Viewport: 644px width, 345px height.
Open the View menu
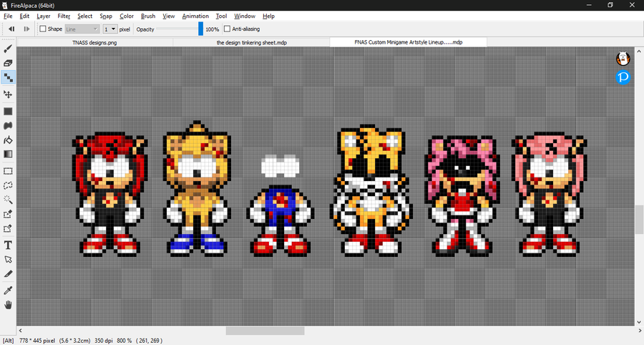pos(168,16)
